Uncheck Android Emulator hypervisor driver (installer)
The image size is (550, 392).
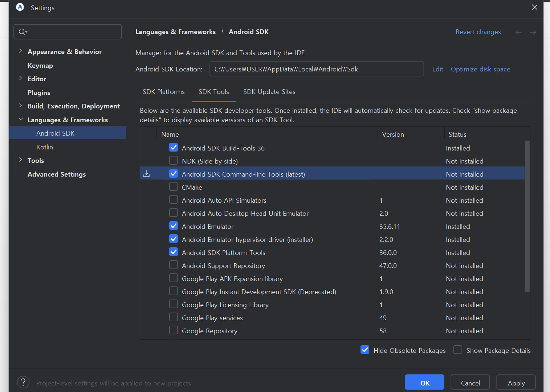[174, 239]
